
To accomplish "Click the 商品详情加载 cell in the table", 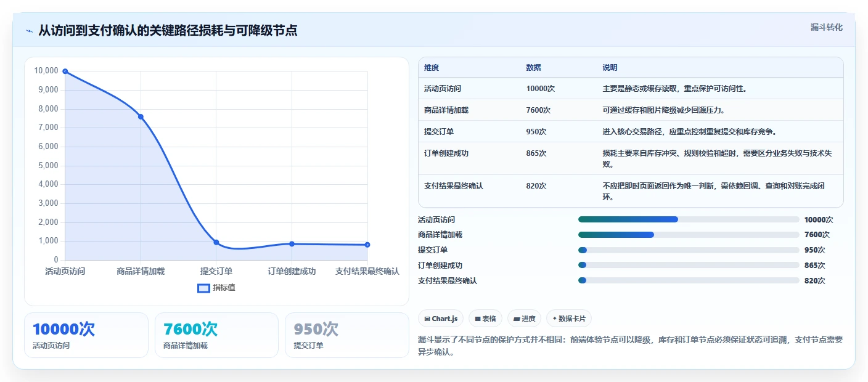I will 446,110.
